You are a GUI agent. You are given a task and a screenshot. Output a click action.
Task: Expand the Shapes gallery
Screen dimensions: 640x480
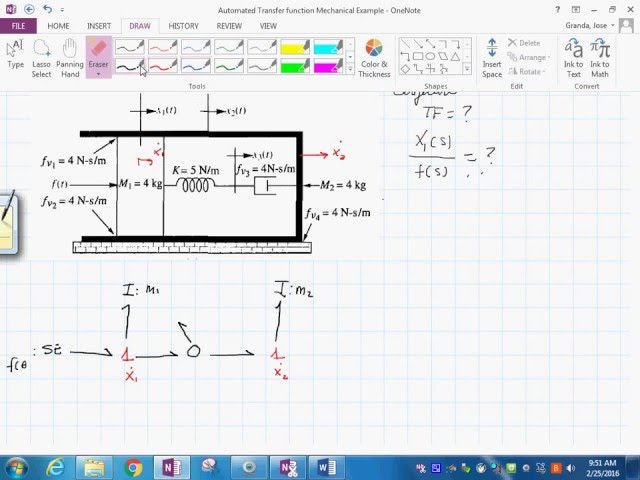pyautogui.click(x=467, y=69)
